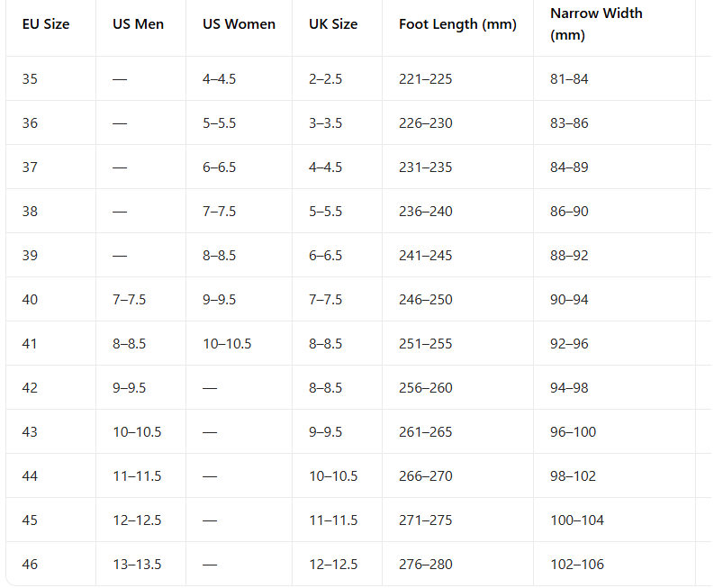Select EU size 35 cell
The image size is (714, 588).
click(31, 79)
